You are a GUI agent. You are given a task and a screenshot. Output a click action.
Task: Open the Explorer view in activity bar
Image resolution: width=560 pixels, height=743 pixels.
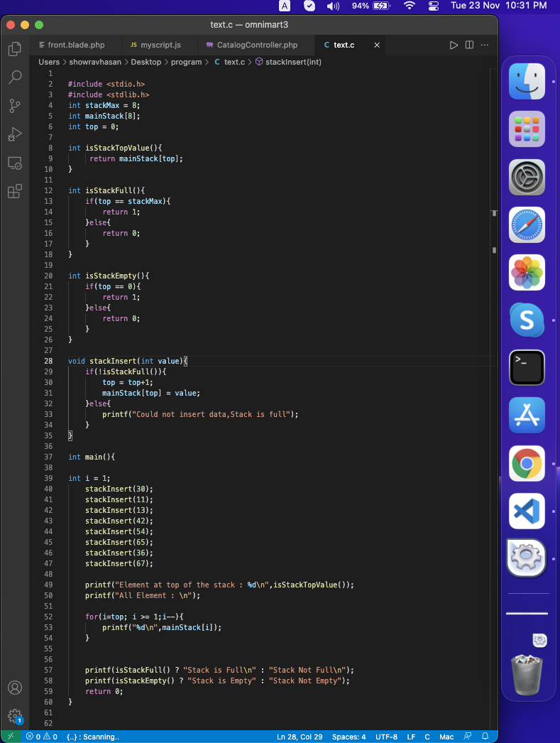pos(15,49)
